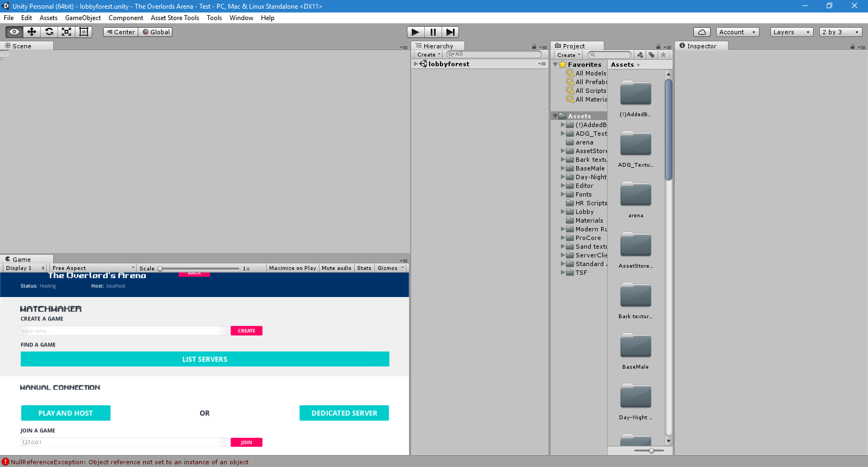
Task: Select All Prefabs favorite search
Action: [x=586, y=82]
